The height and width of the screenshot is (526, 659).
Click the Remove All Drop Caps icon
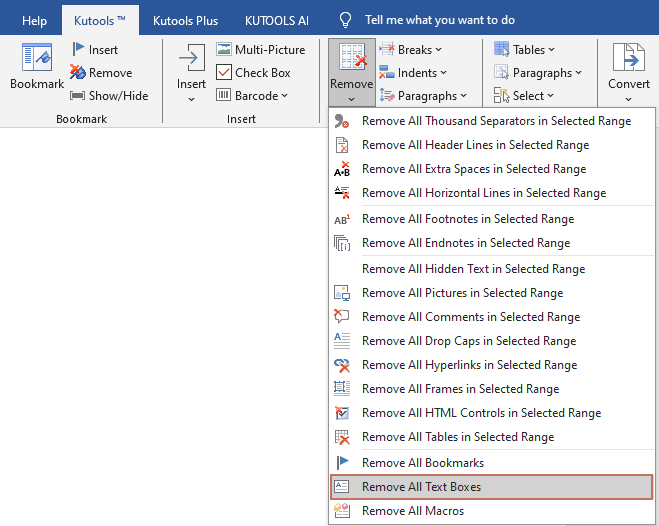342,341
